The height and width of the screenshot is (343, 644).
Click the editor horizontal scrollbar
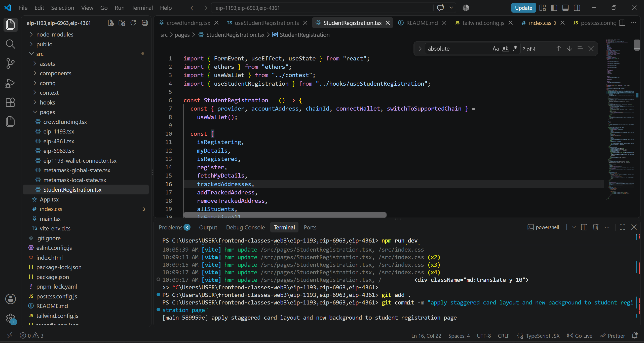point(285,215)
